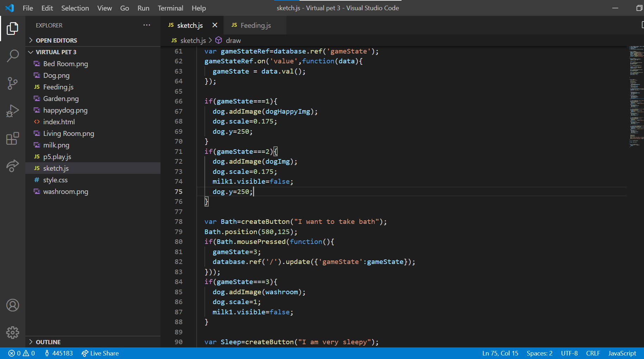Change the JavaScript language mode
Viewport: 644px width, 359px height.
[x=622, y=353]
